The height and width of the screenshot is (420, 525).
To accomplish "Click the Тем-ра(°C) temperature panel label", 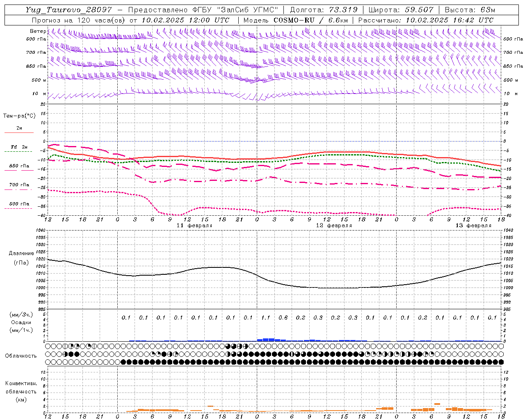I will point(19,116).
